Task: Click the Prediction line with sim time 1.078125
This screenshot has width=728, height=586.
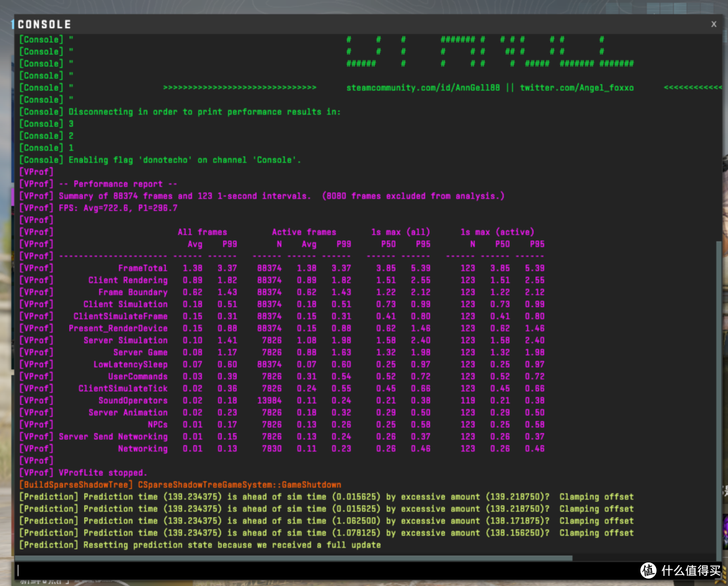Action: (326, 533)
